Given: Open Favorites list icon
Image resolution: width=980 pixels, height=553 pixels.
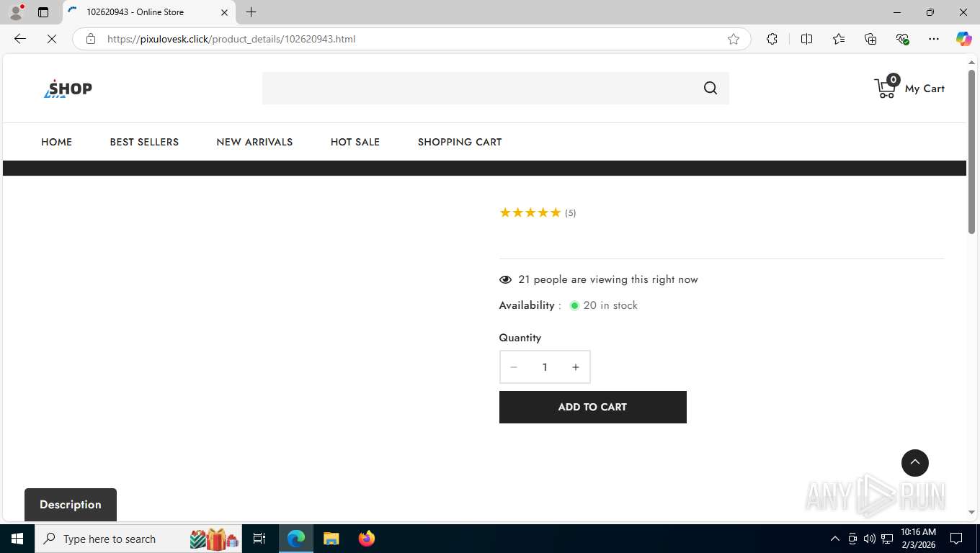Looking at the screenshot, I should (x=839, y=39).
